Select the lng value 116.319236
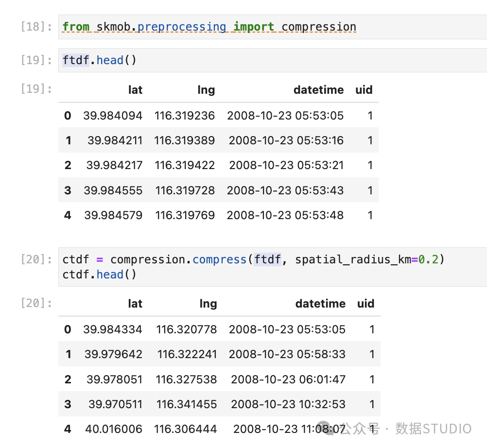Screen dimensions: 487x448 click(x=185, y=116)
